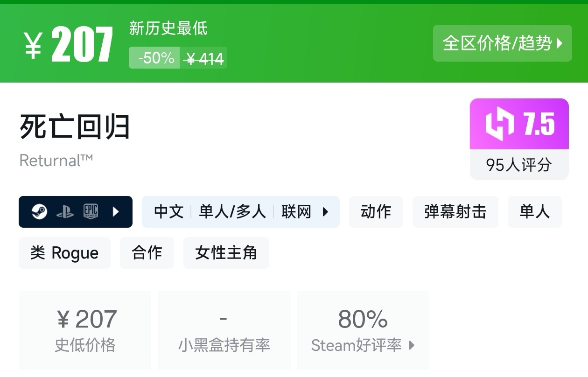This screenshot has width=588, height=377.
Task: Select the 女性主角 tag
Action: pyautogui.click(x=226, y=253)
